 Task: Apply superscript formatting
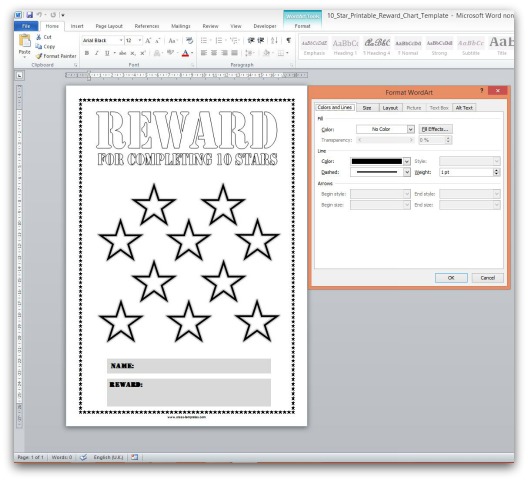143,53
